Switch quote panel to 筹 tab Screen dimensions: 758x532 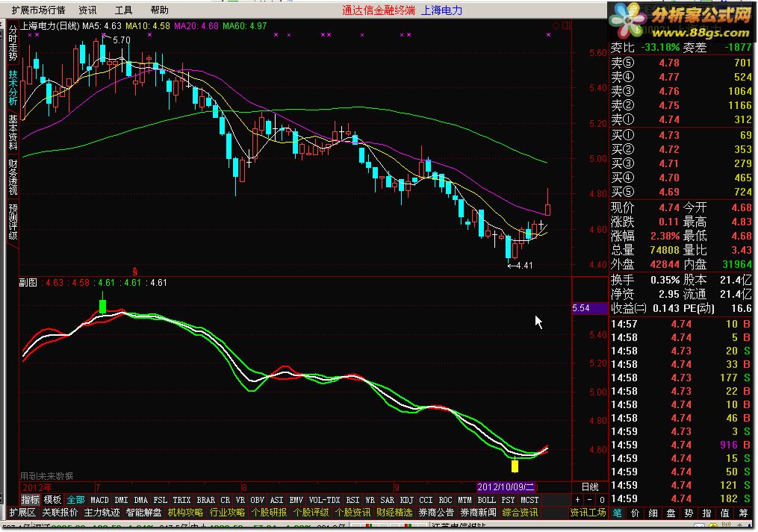tap(743, 513)
